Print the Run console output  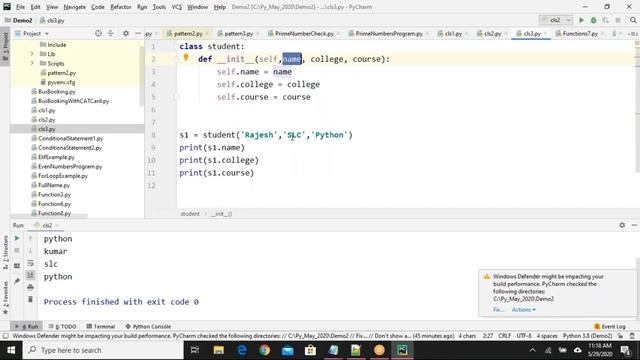(31, 287)
